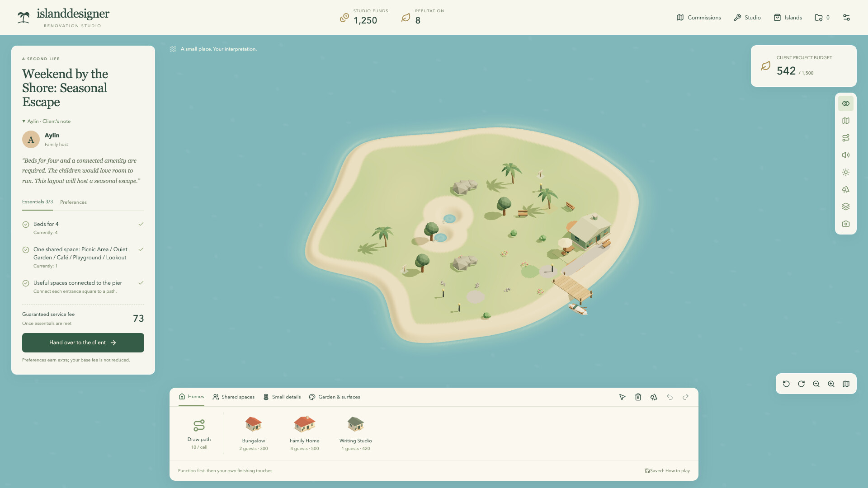Choose the Draw path tool
This screenshot has height=488, width=868.
click(x=199, y=434)
